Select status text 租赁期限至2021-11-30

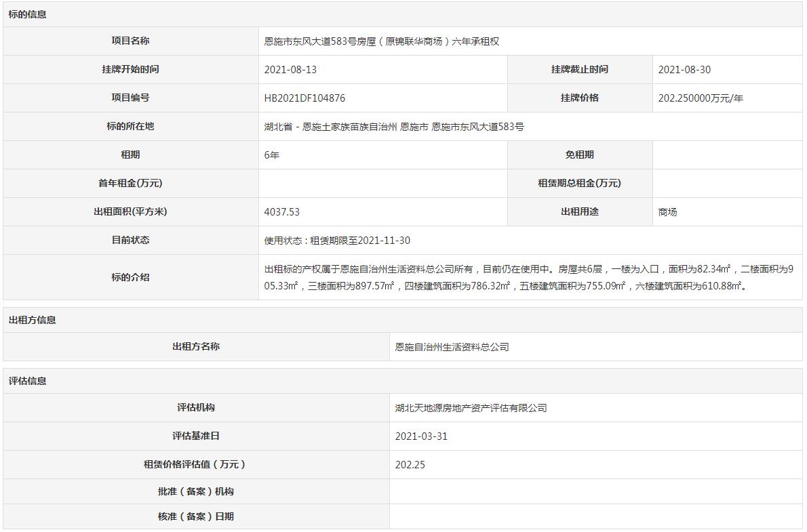point(360,241)
